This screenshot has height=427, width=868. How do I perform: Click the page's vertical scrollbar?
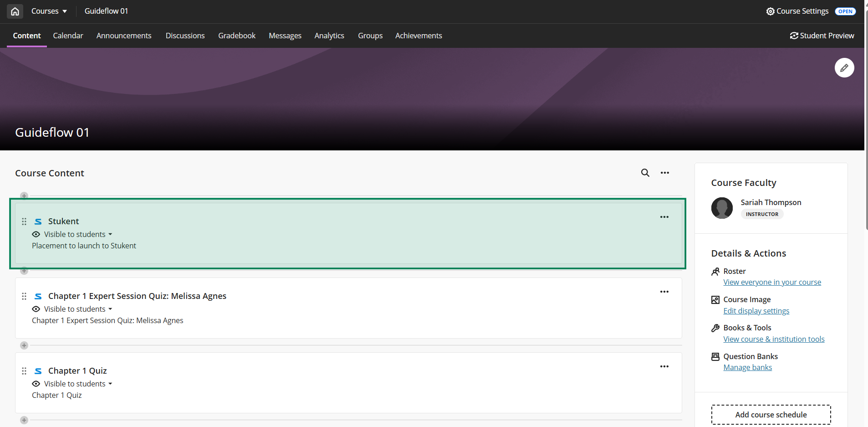pyautogui.click(x=866, y=114)
